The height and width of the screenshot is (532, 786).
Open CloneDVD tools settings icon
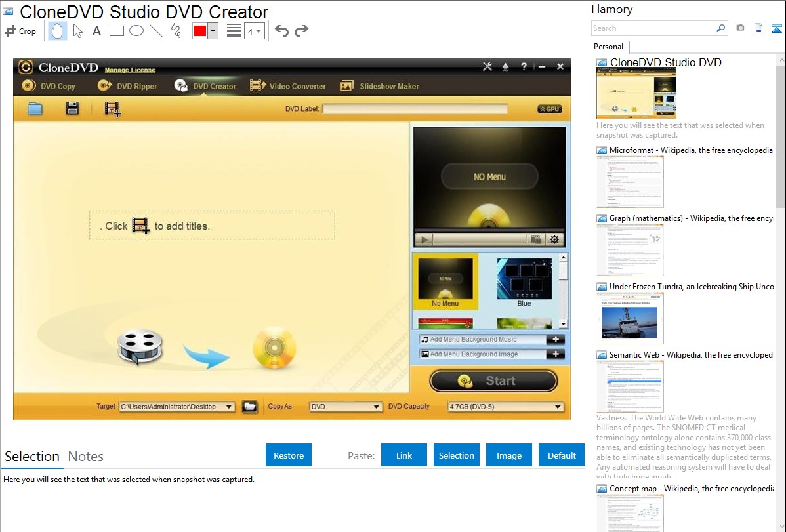tap(487, 66)
